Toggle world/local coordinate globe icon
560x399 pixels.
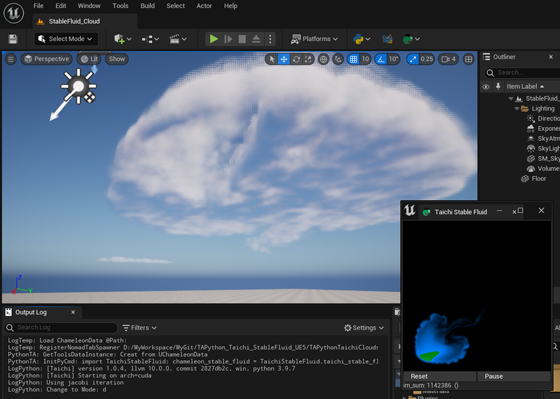[323, 59]
